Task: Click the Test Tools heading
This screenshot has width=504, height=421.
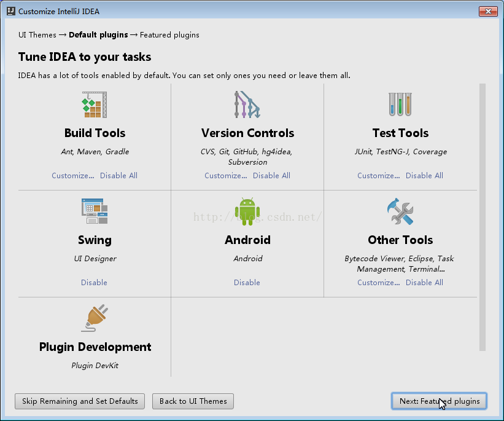Action: click(x=400, y=133)
